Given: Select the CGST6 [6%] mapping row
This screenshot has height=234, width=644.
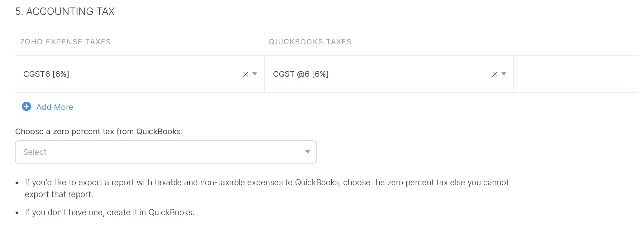Looking at the screenshot, I should click(46, 74).
